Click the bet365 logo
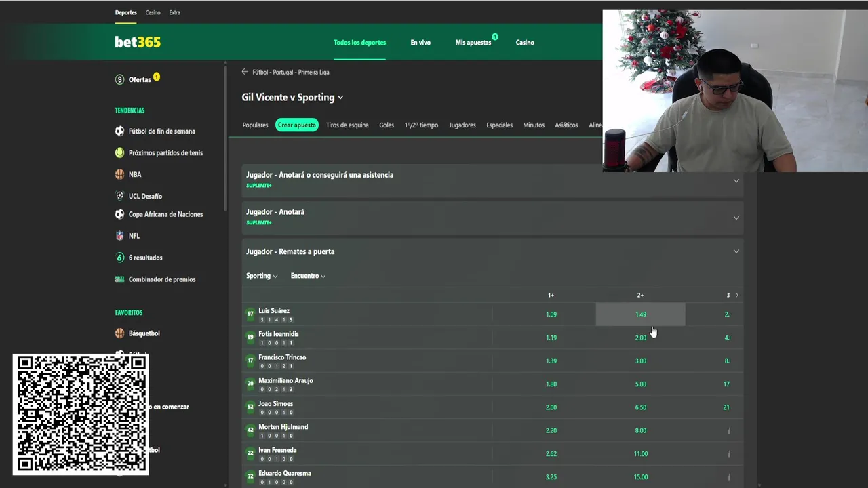 tap(138, 42)
